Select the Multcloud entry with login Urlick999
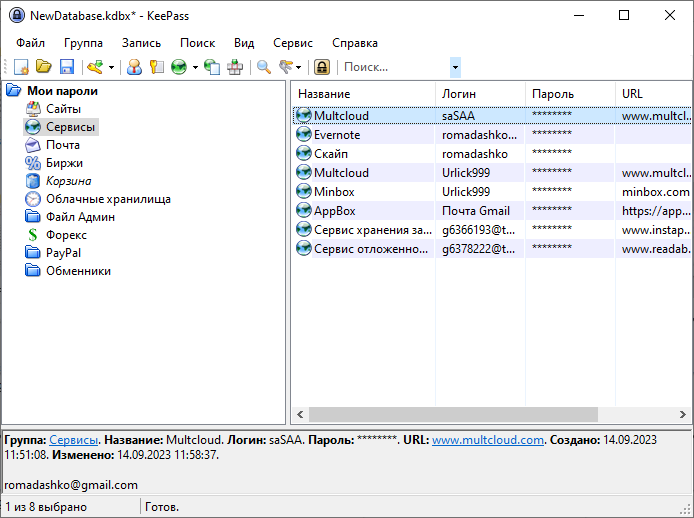 [492, 173]
